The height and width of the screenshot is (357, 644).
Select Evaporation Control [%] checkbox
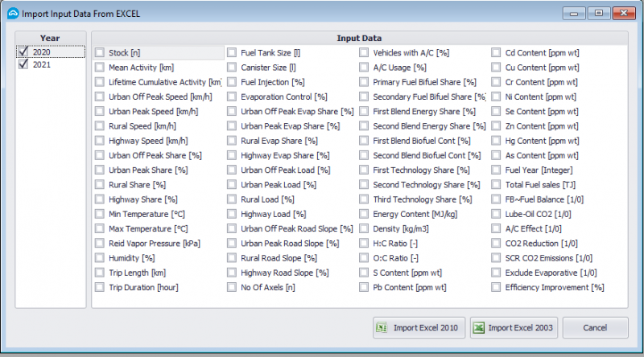click(x=232, y=96)
